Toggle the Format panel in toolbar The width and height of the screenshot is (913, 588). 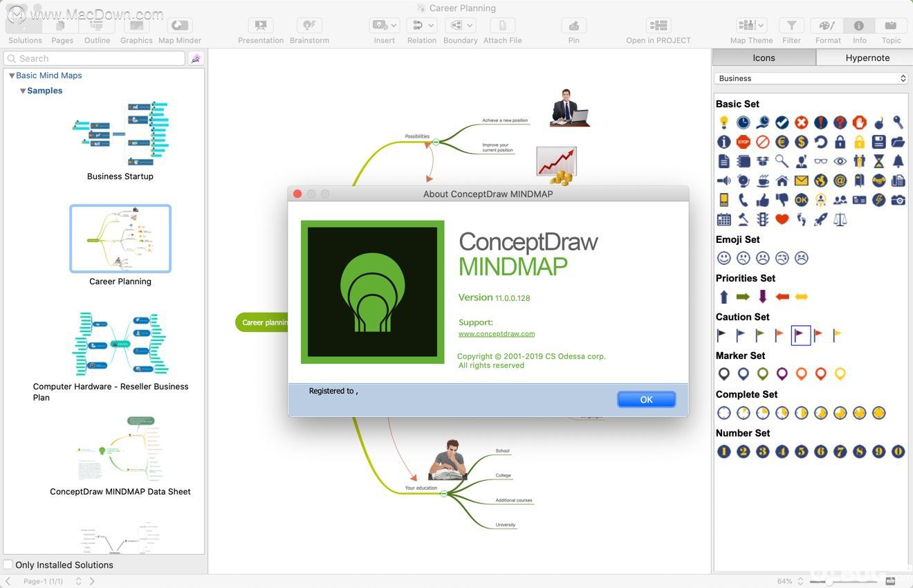point(827,26)
